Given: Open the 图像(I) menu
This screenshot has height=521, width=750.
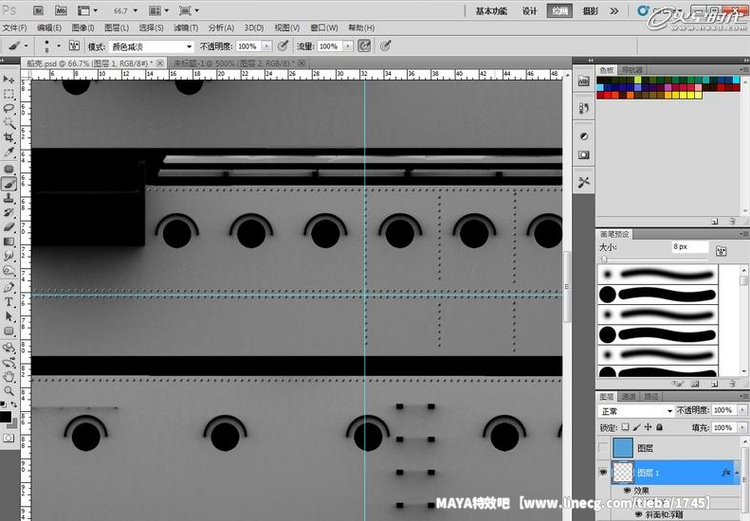Looking at the screenshot, I should [83, 28].
